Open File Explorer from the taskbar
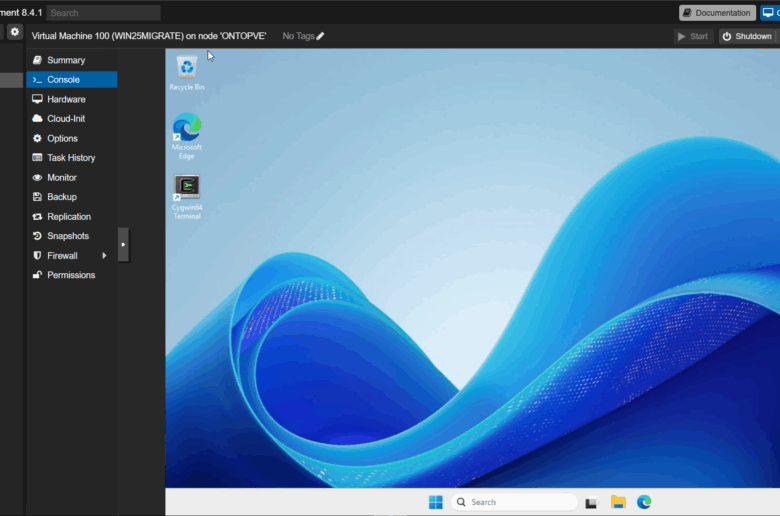 [x=618, y=503]
